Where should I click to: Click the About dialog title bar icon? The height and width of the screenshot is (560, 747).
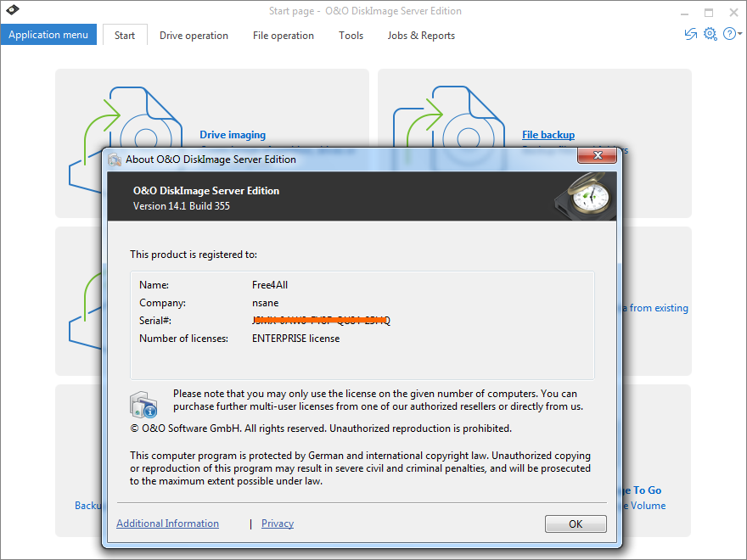click(x=115, y=160)
